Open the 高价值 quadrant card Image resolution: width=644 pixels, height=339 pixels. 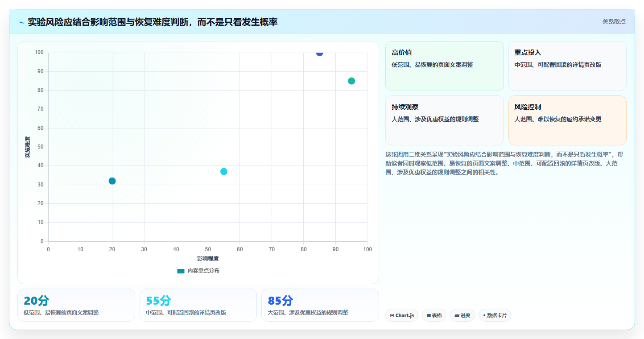445,66
